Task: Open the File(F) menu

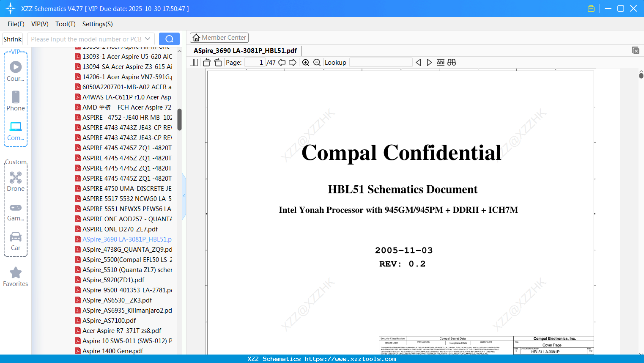Action: click(16, 24)
